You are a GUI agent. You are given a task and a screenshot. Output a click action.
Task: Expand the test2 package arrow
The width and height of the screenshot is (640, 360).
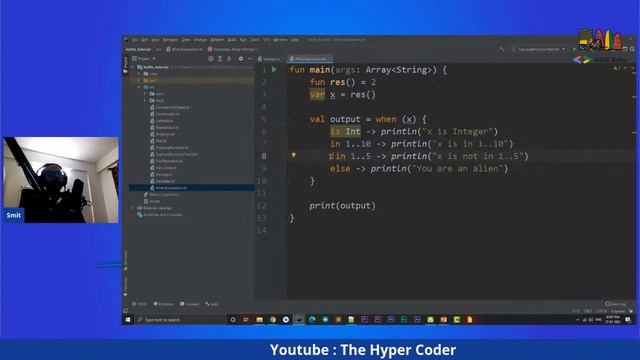click(145, 100)
